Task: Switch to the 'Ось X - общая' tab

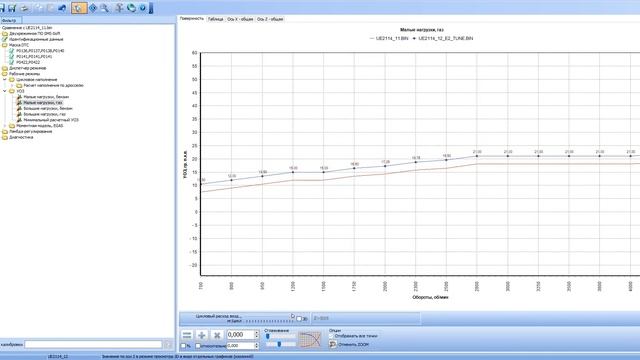Action: click(x=240, y=19)
